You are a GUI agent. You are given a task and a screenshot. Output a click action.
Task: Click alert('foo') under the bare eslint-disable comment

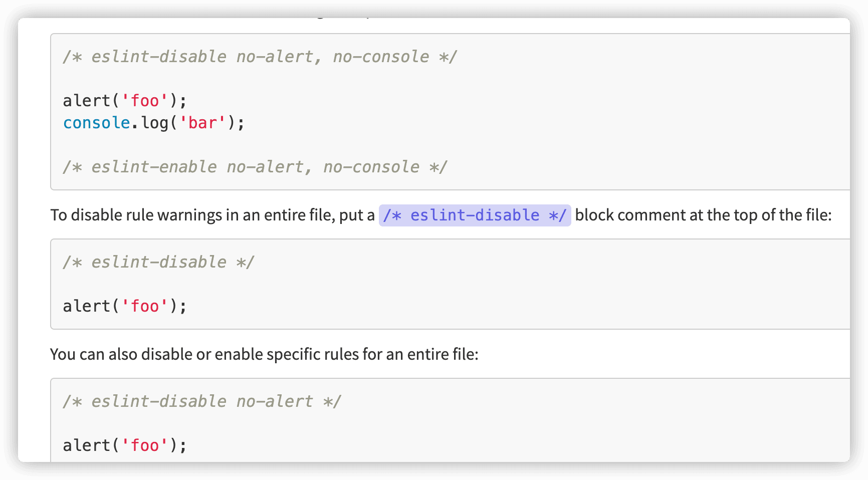pos(124,306)
